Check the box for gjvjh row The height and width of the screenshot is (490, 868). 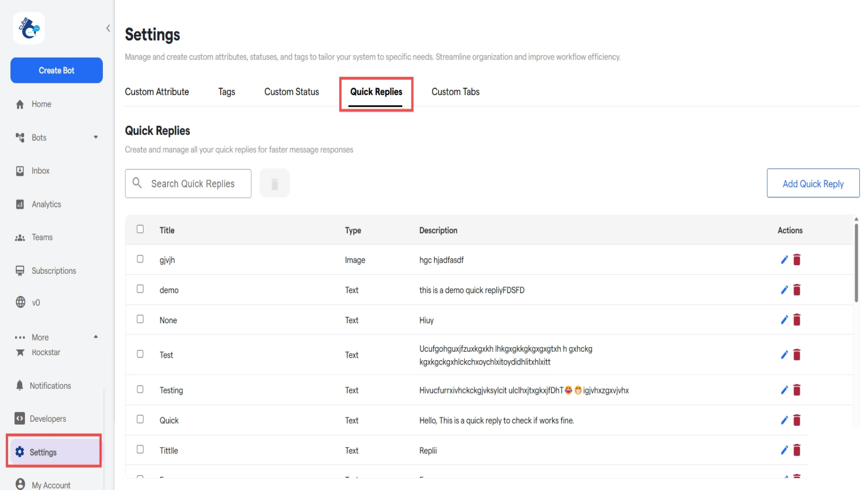[x=140, y=259]
